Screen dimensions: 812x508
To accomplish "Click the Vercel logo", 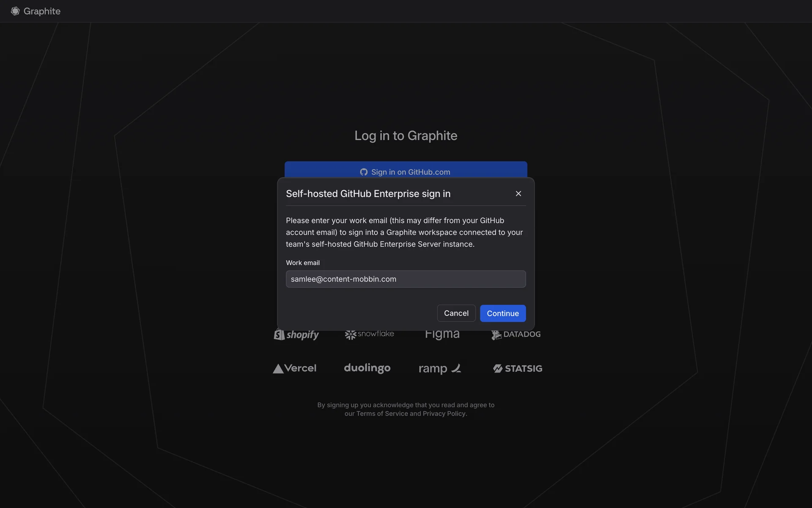I will pos(294,368).
